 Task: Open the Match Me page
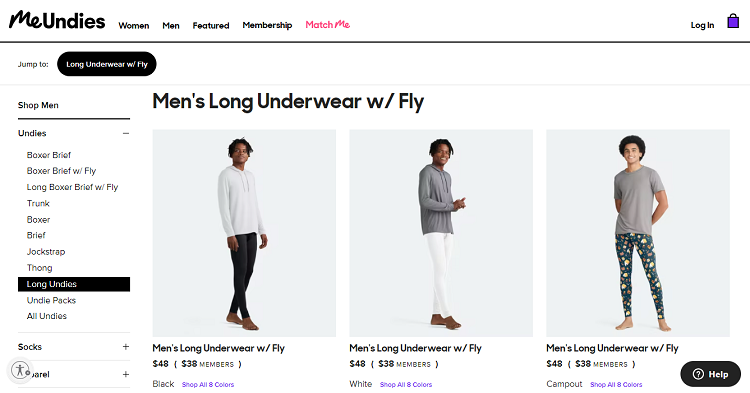(328, 25)
